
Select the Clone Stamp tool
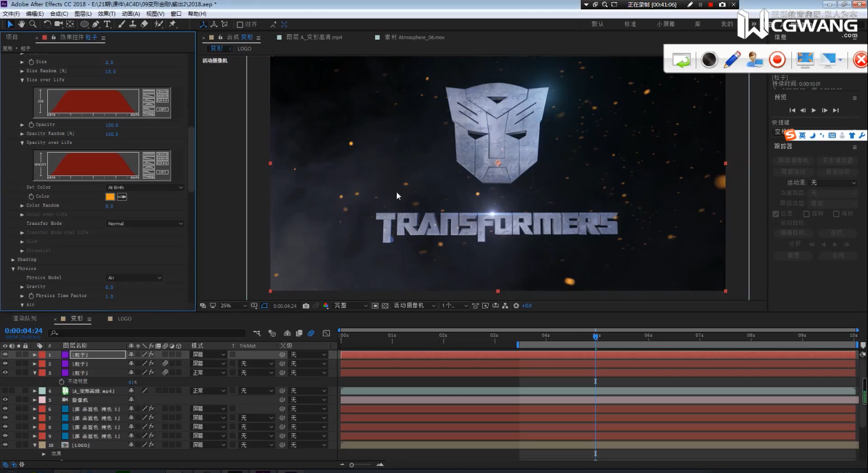[x=133, y=24]
